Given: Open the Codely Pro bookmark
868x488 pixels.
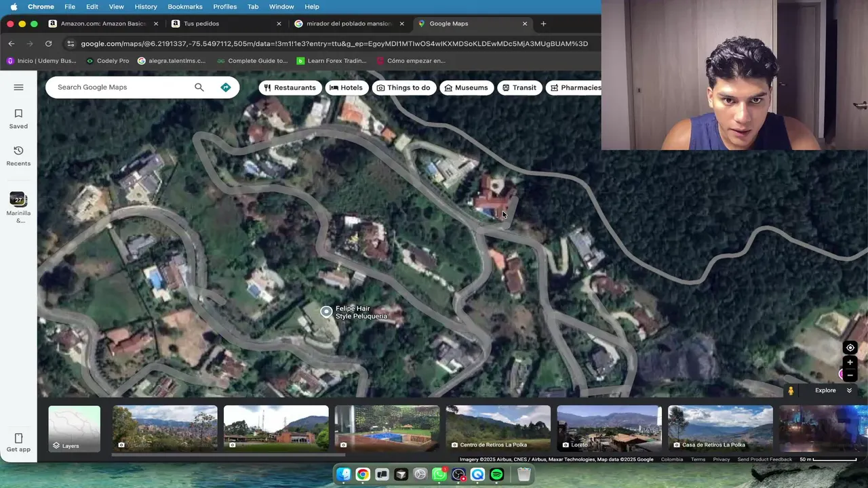Looking at the screenshot, I should coord(107,60).
